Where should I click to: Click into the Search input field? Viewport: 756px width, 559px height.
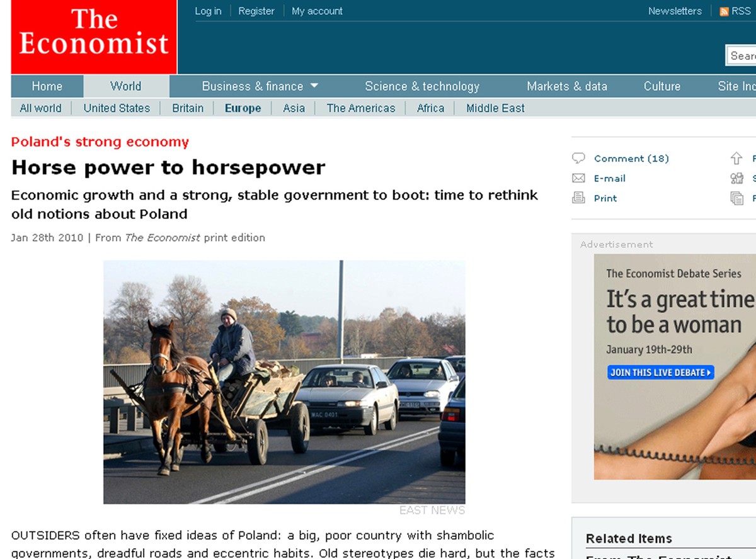[741, 56]
